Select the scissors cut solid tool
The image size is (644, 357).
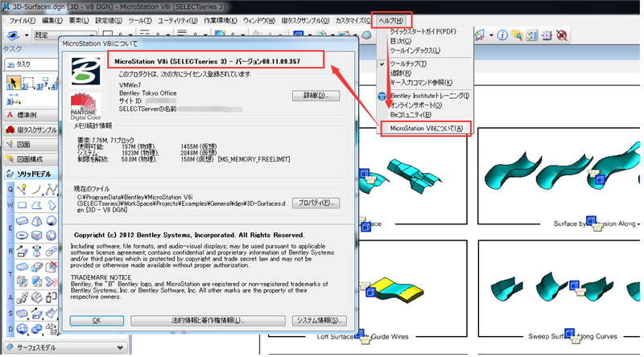click(x=52, y=282)
